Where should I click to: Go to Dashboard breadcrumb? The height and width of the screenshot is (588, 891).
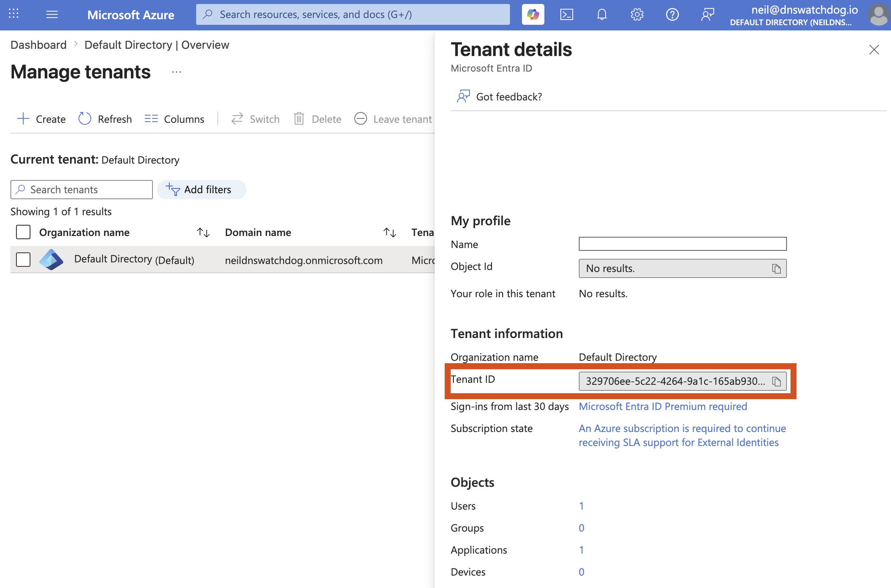point(38,45)
